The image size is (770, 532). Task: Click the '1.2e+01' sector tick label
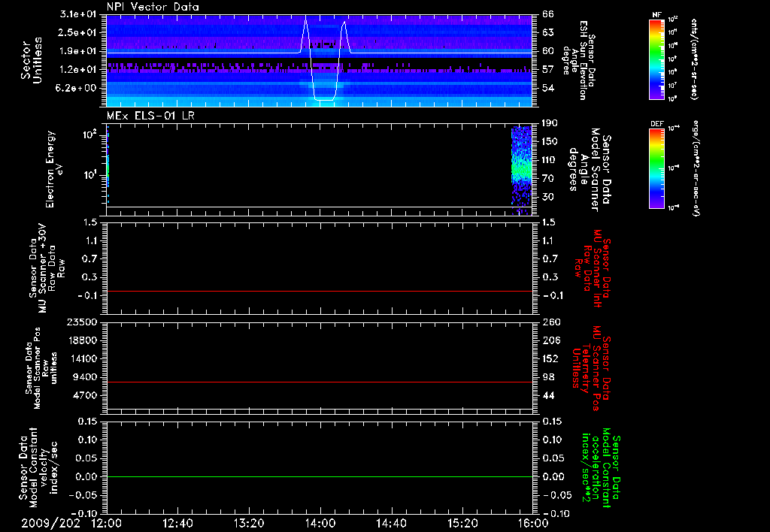(78, 70)
